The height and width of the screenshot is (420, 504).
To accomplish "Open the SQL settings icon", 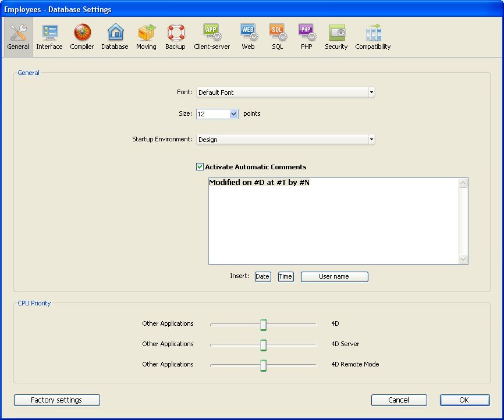I will (x=277, y=33).
